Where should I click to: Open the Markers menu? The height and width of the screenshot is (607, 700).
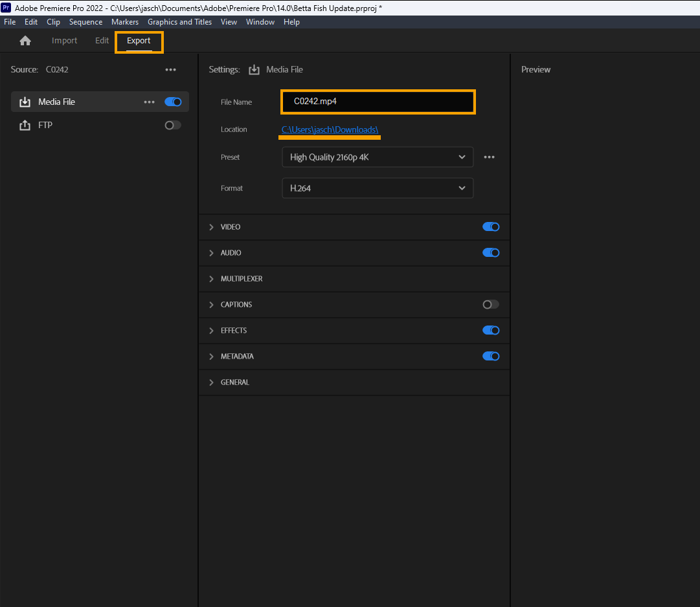[125, 22]
